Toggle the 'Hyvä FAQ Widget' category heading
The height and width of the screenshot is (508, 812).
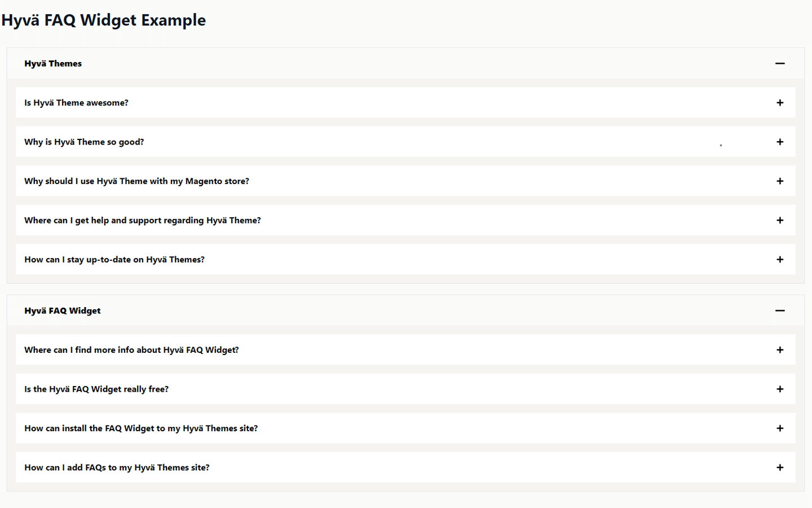pyautogui.click(x=63, y=310)
